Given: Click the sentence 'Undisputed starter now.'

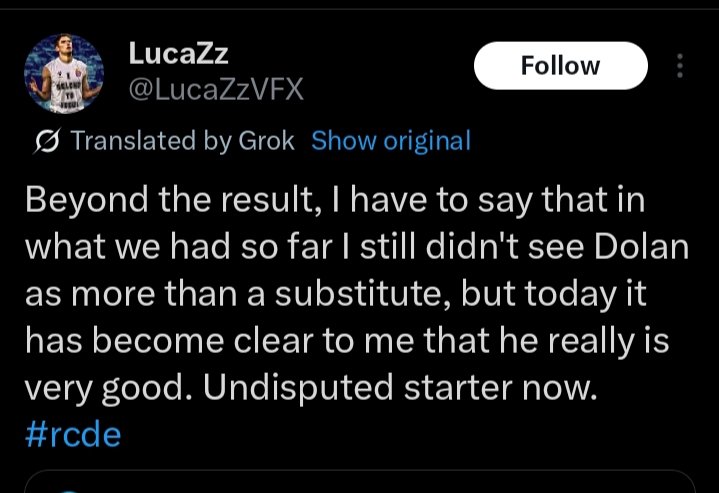Looking at the screenshot, I should (x=401, y=388).
